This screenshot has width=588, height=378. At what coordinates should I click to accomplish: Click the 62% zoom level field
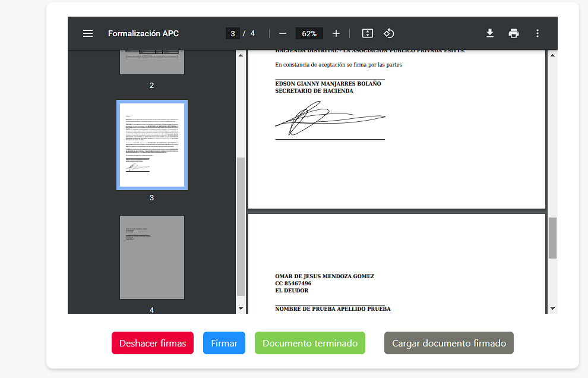coord(309,33)
